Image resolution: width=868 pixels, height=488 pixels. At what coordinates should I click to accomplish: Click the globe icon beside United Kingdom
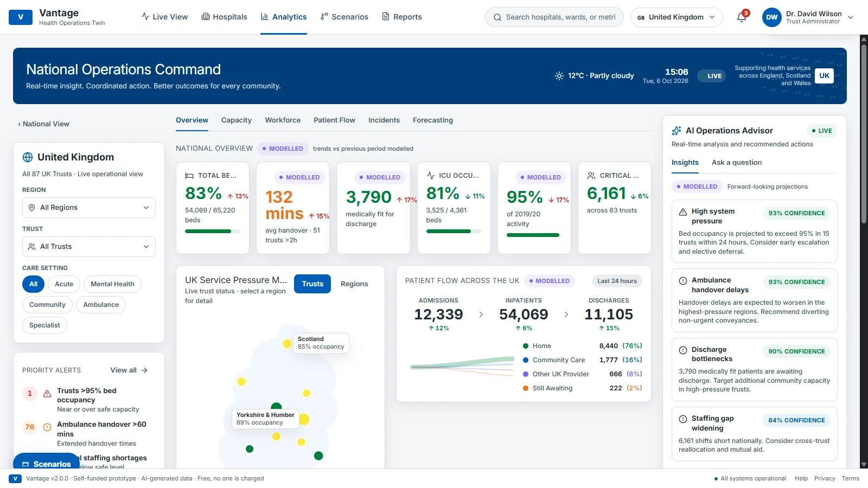click(28, 157)
